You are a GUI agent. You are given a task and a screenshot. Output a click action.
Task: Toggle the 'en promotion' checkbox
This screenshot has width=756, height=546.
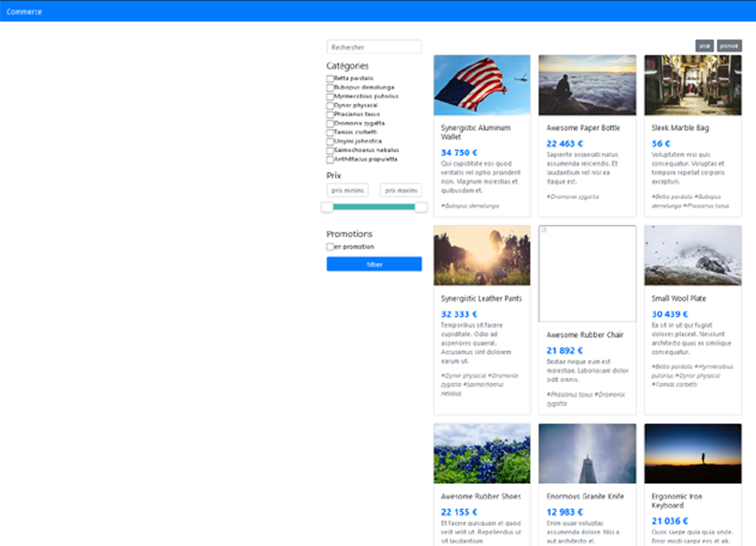[330, 247]
